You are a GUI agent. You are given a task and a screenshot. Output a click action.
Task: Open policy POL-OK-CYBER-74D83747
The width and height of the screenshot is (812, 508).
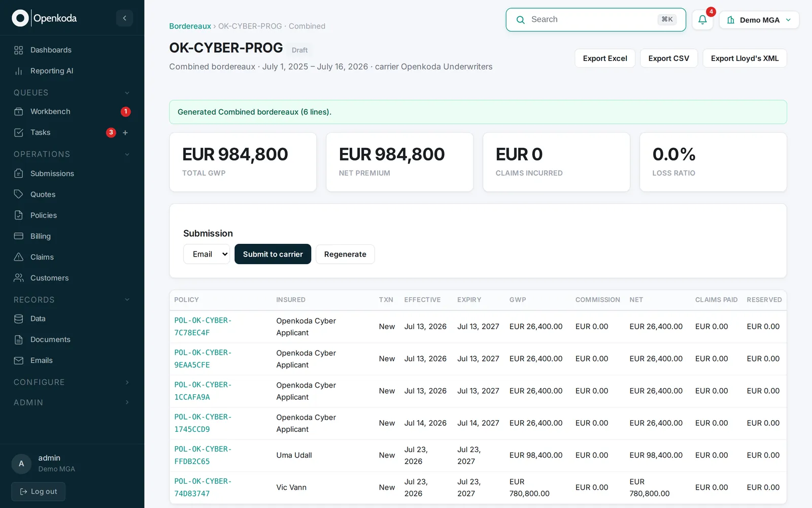(203, 487)
